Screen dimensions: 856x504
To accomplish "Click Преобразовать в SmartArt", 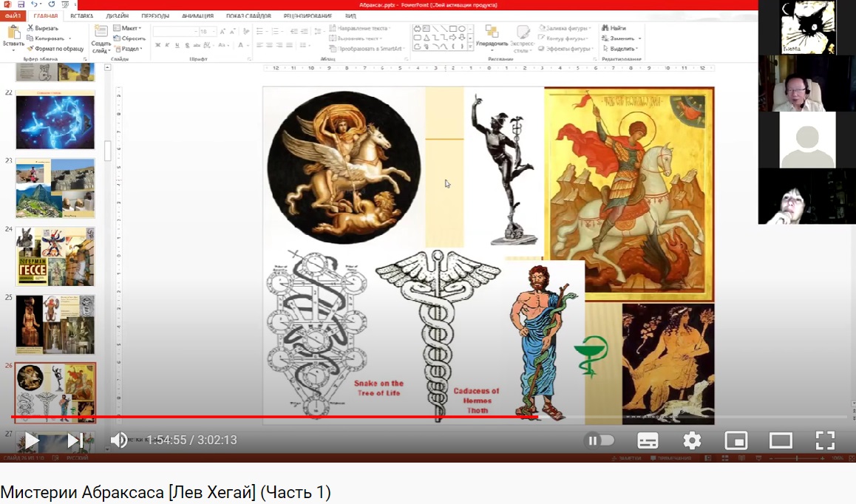I will (367, 49).
